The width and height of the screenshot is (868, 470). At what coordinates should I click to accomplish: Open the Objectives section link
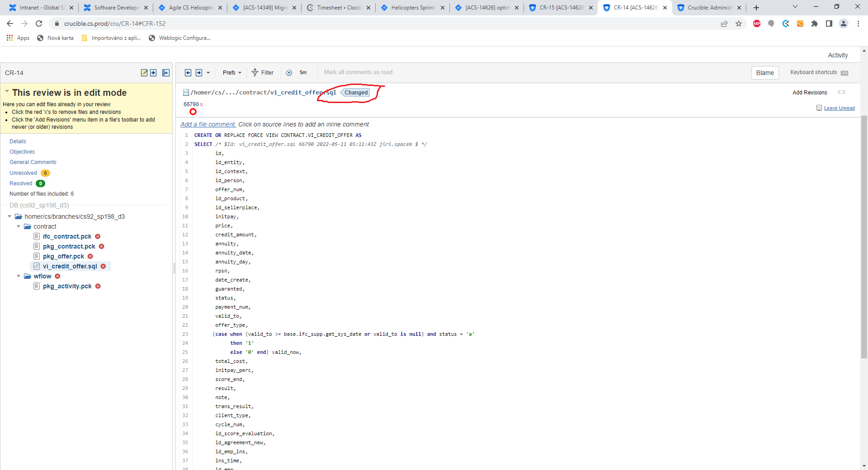(x=22, y=152)
